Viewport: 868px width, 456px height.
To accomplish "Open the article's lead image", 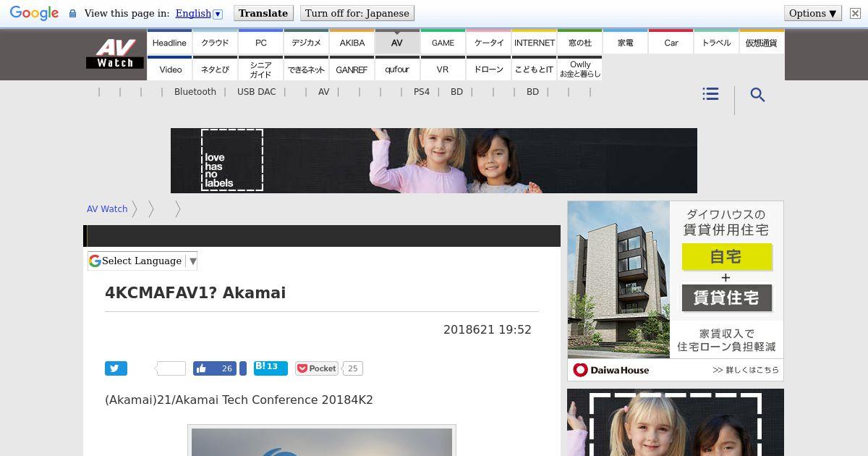I will [x=322, y=441].
